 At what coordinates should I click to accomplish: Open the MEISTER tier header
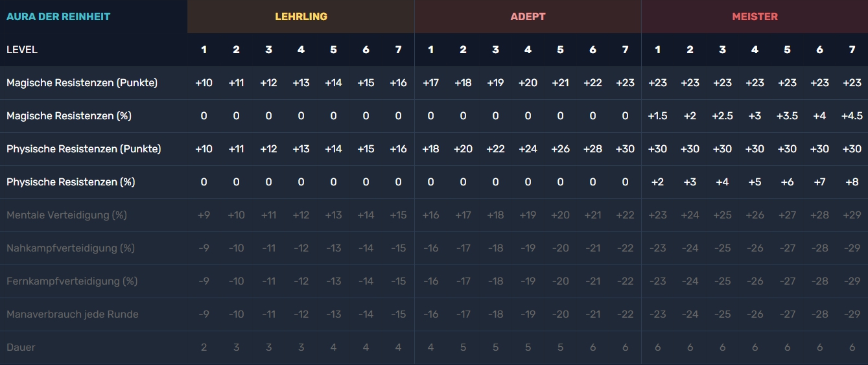755,17
